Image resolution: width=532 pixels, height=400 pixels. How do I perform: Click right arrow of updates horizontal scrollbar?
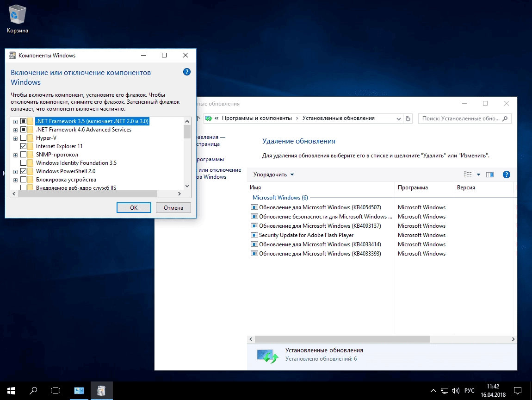click(513, 339)
